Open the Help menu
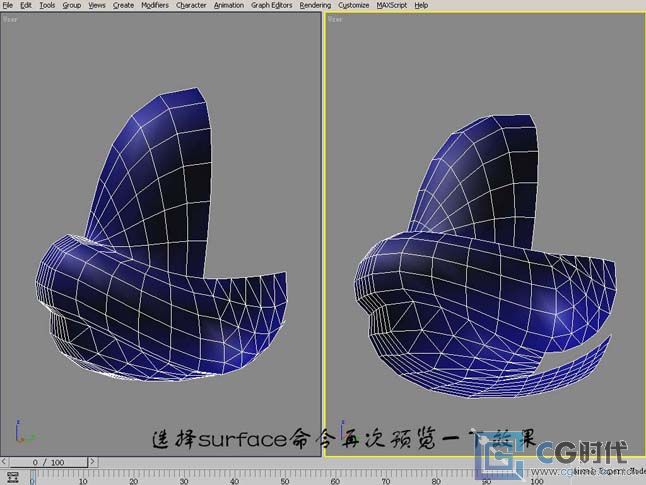This screenshot has width=646, height=485. [421, 5]
